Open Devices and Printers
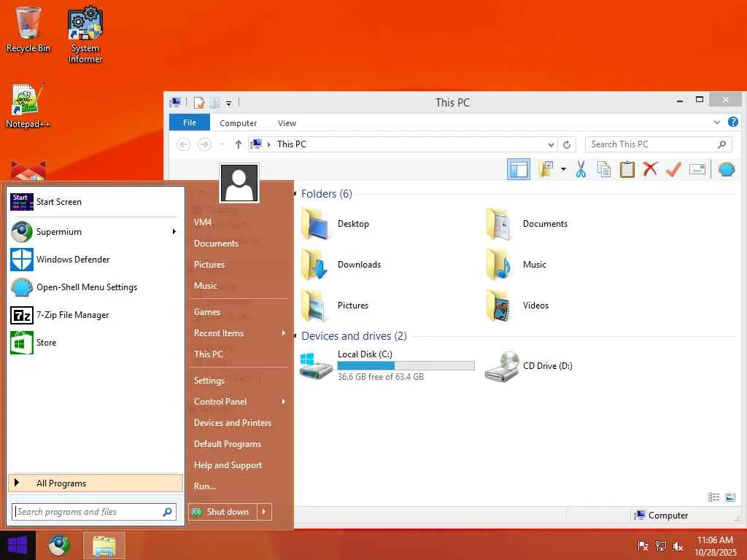The height and width of the screenshot is (560, 747). point(241,423)
